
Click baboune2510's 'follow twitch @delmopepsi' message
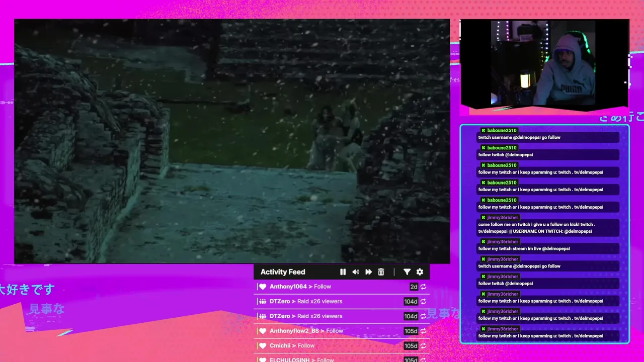[x=548, y=155]
